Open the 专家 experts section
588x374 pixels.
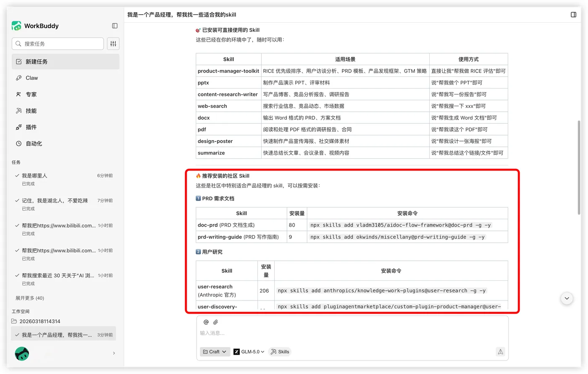[66, 94]
